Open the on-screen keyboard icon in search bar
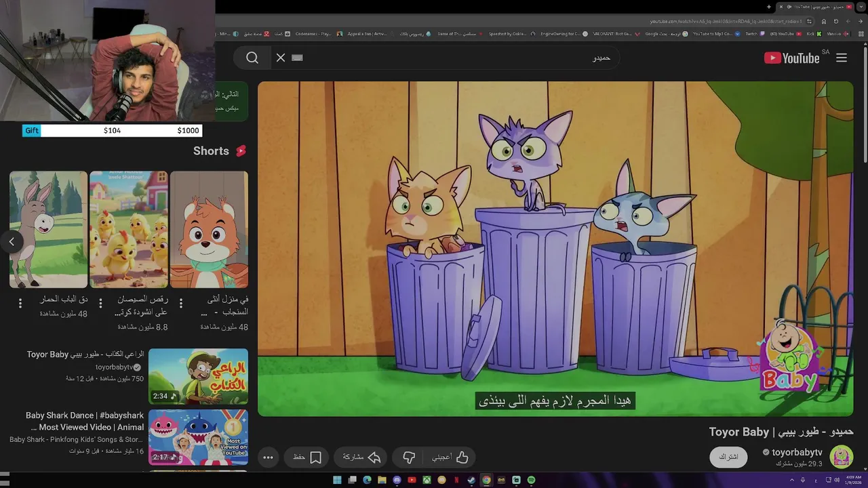This screenshot has width=868, height=488. (x=296, y=58)
